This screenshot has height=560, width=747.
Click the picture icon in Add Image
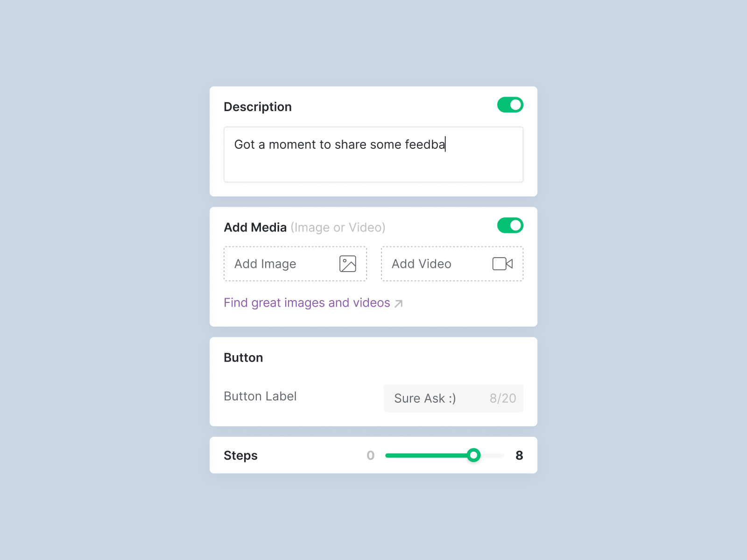348,264
